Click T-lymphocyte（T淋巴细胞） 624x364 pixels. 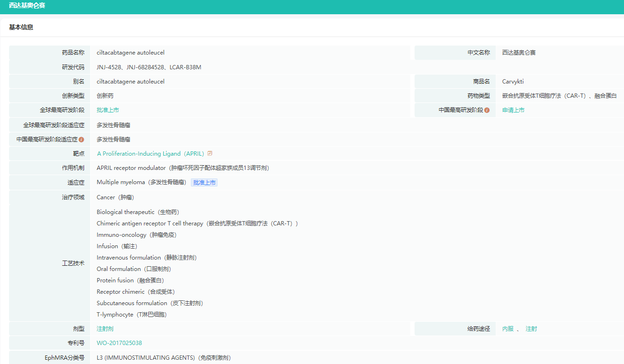(132, 315)
